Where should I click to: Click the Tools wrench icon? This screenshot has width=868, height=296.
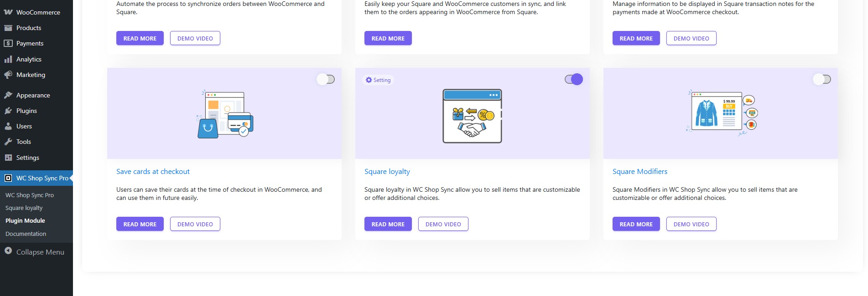(x=8, y=142)
